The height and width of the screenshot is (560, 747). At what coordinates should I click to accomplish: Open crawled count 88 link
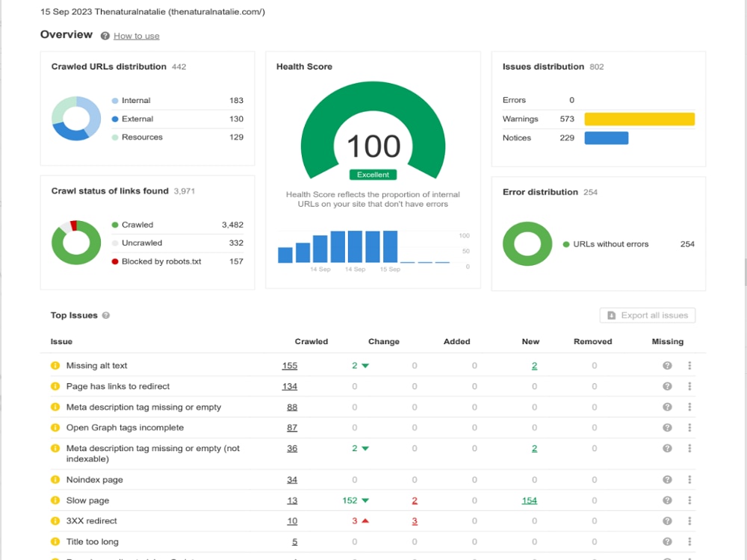point(292,407)
